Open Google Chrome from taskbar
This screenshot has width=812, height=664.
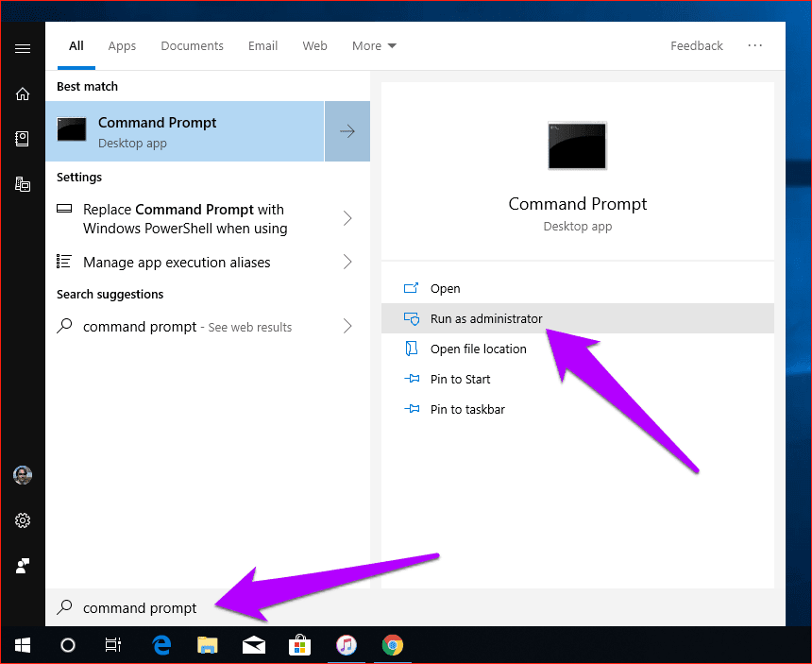pyautogui.click(x=393, y=645)
